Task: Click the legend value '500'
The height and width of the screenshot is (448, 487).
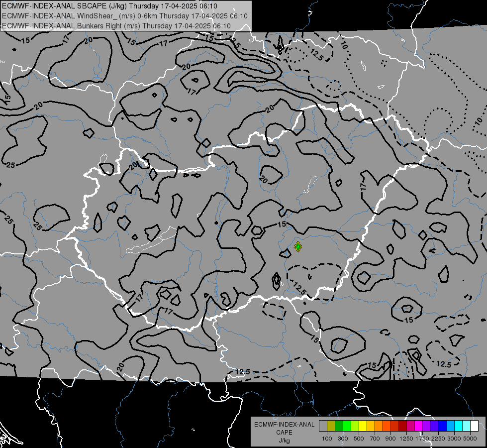Action: coord(359,439)
